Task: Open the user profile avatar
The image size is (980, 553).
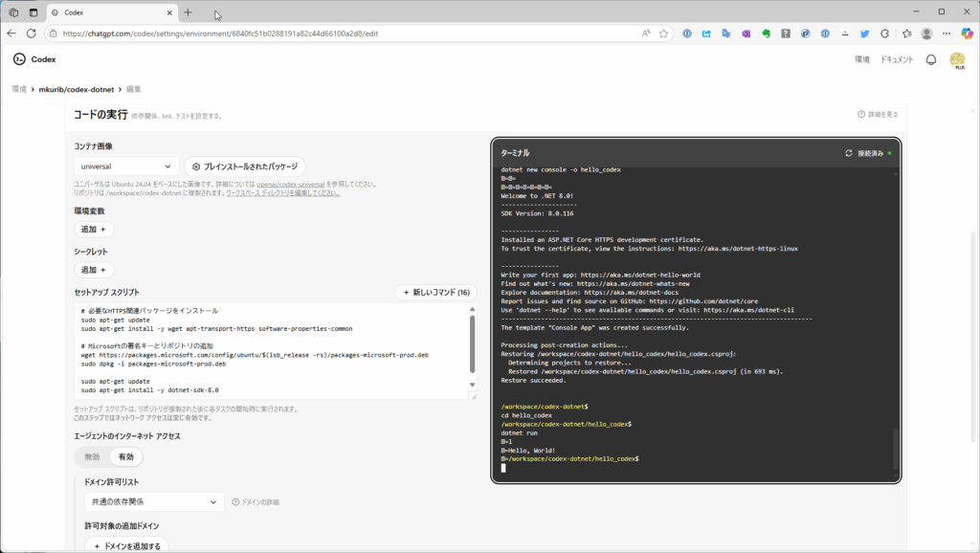Action: tap(957, 60)
